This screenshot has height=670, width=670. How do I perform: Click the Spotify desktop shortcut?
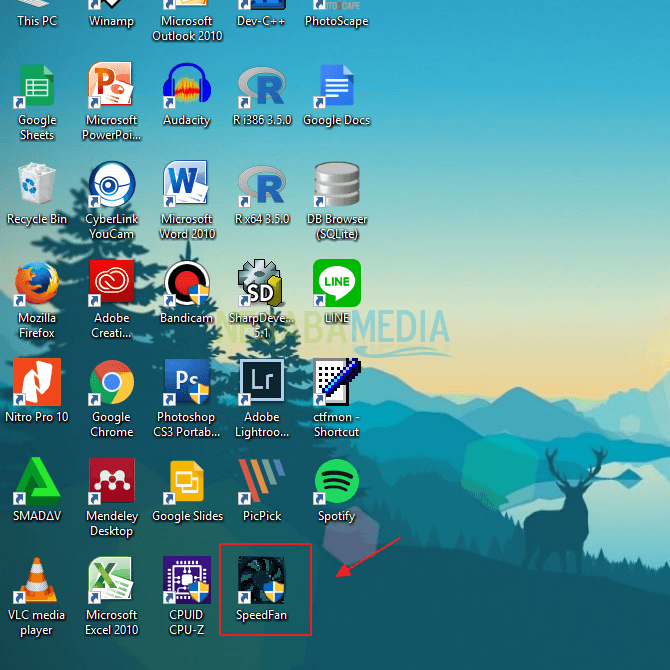click(x=336, y=482)
